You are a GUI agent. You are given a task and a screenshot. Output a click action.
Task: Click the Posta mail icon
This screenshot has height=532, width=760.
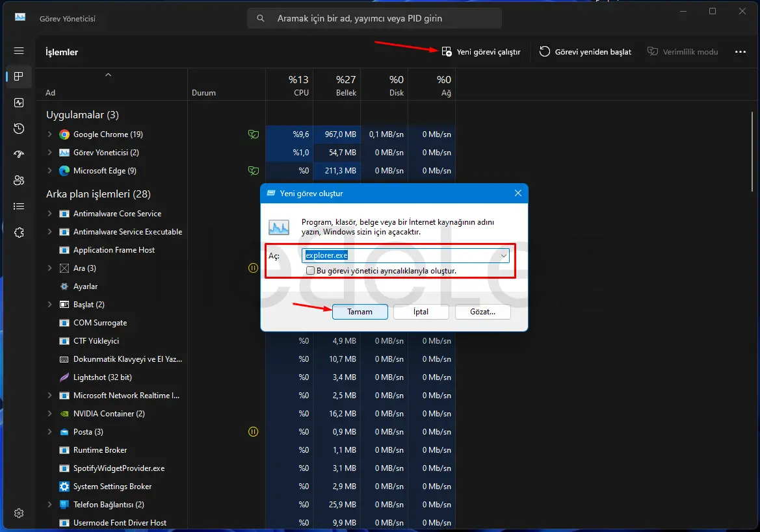(x=64, y=432)
